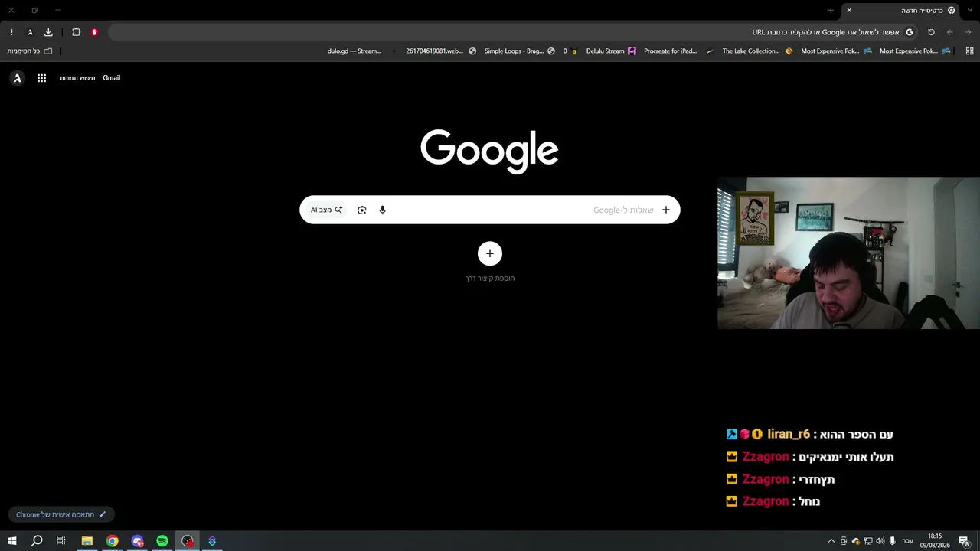The width and height of the screenshot is (980, 551).
Task: Open the כל הסימניות bookmarks folder
Action: click(x=30, y=51)
